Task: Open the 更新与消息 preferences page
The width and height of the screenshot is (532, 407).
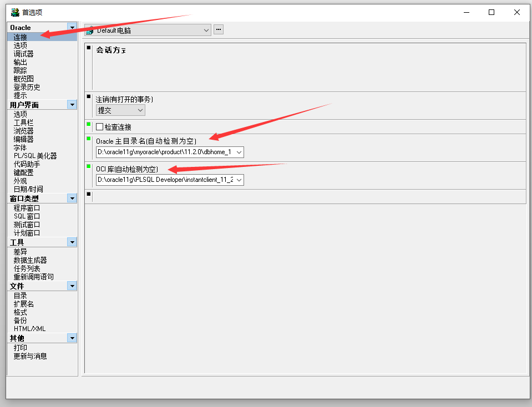Action: pos(30,356)
